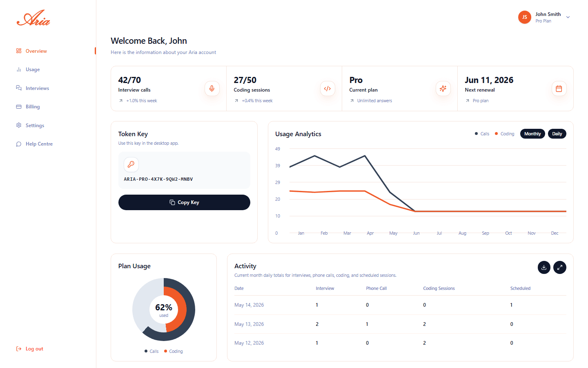Click Log out in the sidebar

pos(34,349)
